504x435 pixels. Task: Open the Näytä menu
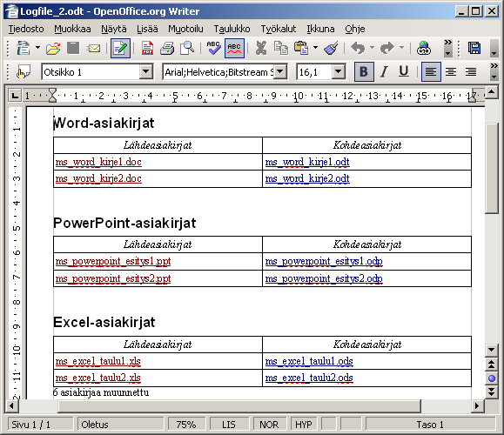point(114,29)
